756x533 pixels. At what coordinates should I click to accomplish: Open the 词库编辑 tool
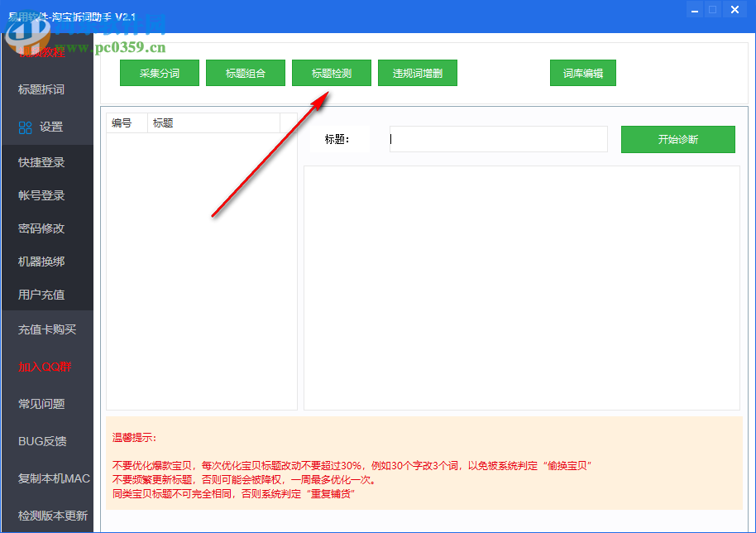(582, 73)
